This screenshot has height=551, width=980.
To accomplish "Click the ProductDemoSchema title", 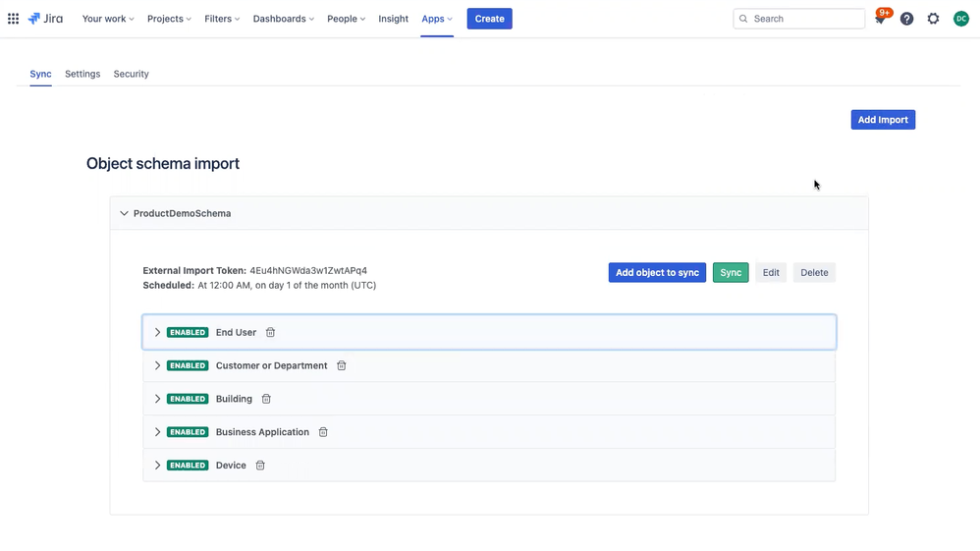I will (x=182, y=213).
